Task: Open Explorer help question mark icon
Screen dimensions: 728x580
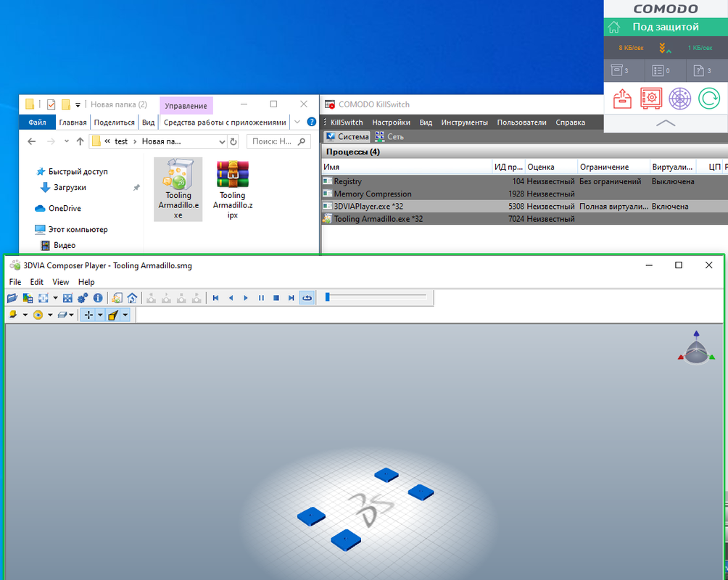Action: [312, 122]
